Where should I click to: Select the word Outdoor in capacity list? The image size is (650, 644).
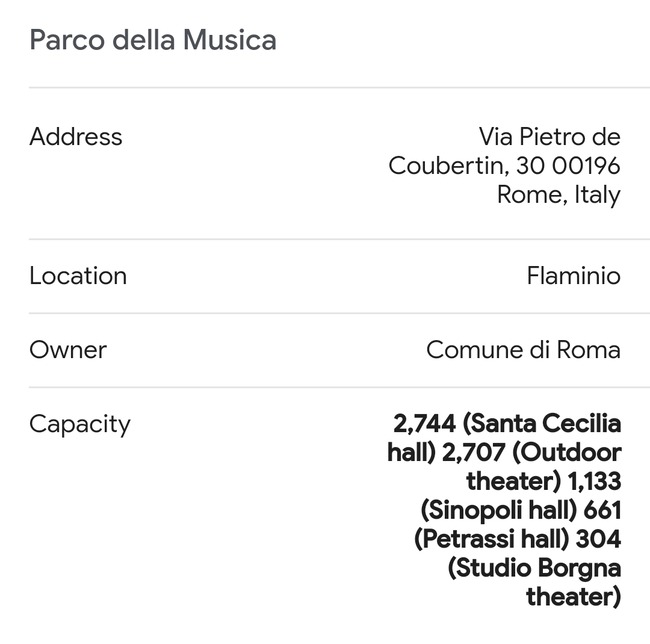pyautogui.click(x=573, y=453)
